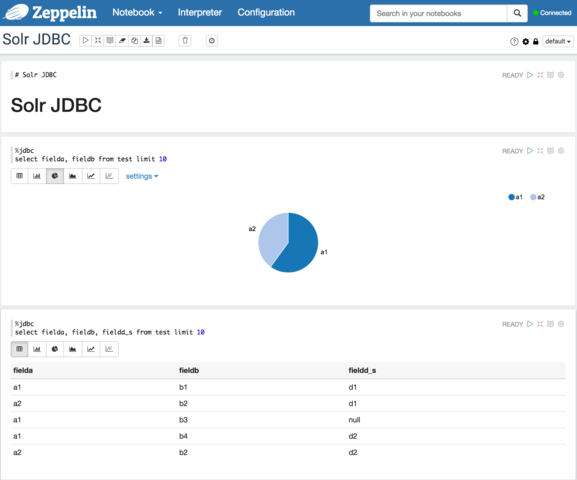Open the Configuration page

[266, 13]
